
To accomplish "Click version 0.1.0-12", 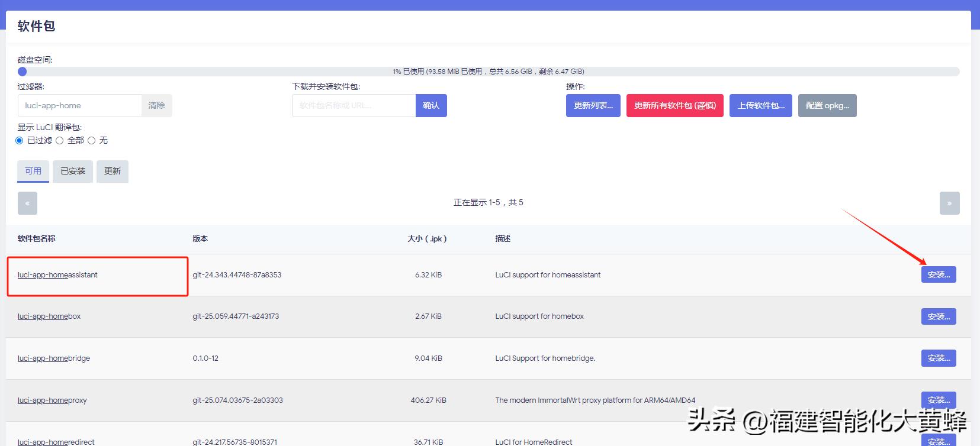I will pos(205,358).
